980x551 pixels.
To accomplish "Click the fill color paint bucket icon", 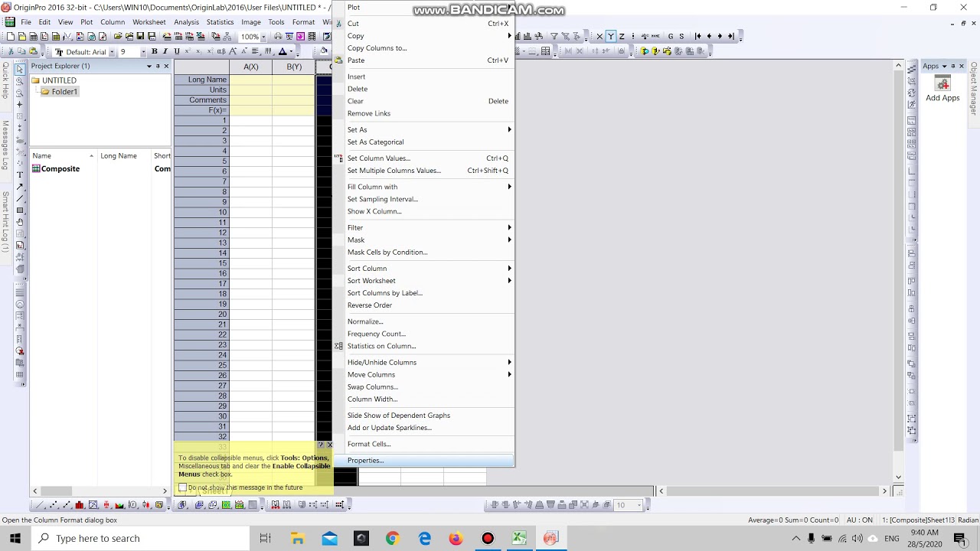I will pyautogui.click(x=323, y=52).
